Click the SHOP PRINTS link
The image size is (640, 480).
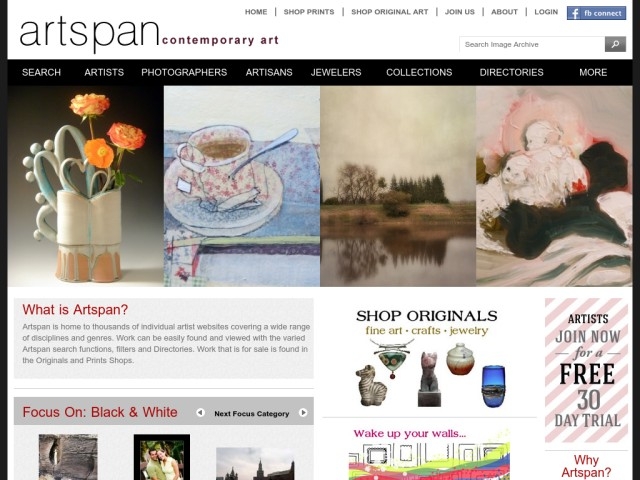coord(309,12)
